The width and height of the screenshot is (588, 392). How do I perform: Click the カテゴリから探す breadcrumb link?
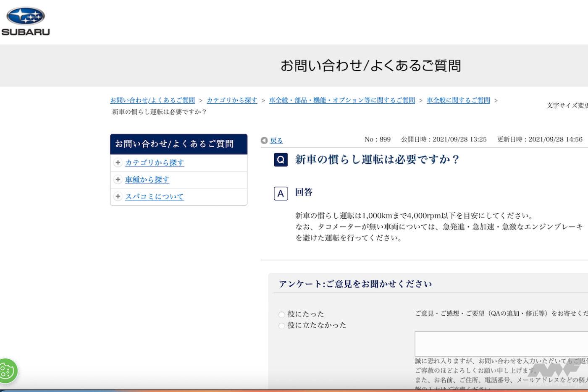tap(232, 100)
